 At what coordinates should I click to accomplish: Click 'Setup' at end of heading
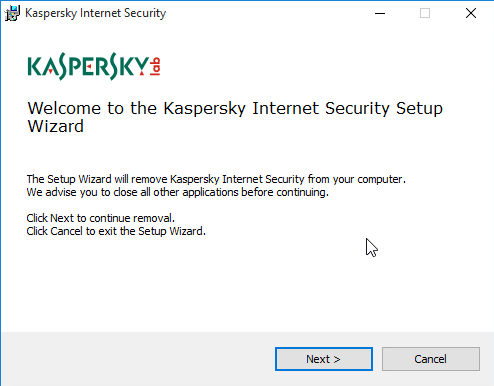419,109
